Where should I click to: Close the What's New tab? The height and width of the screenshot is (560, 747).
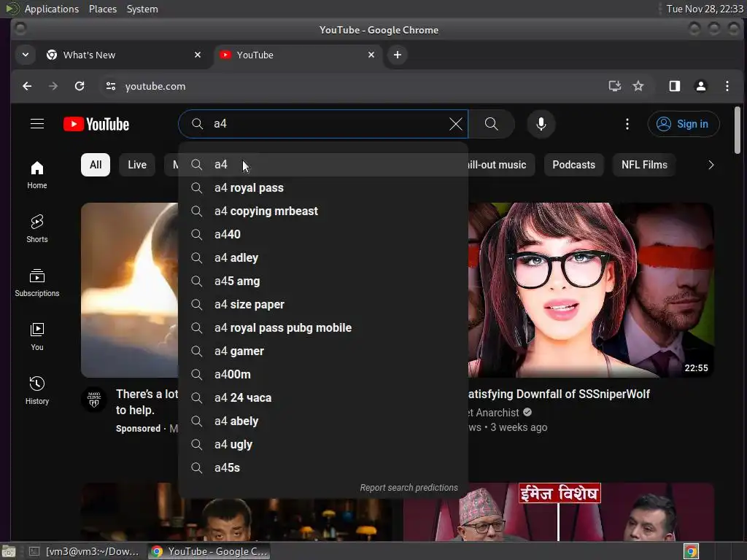[x=198, y=55]
